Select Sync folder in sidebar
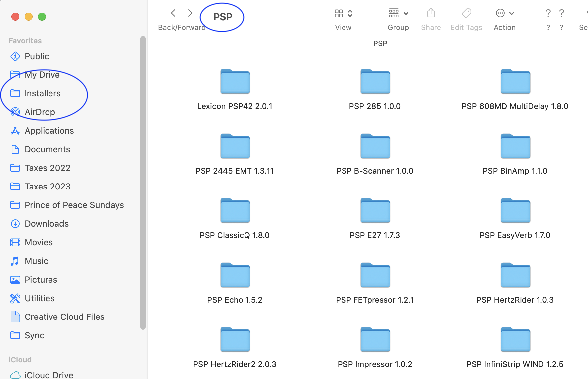588x379 pixels. [34, 335]
